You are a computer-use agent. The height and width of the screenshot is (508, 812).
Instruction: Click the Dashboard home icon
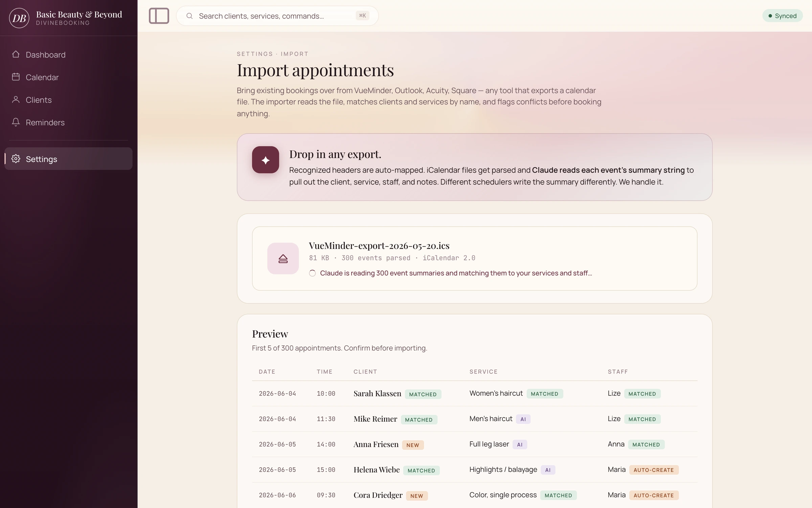(16, 54)
